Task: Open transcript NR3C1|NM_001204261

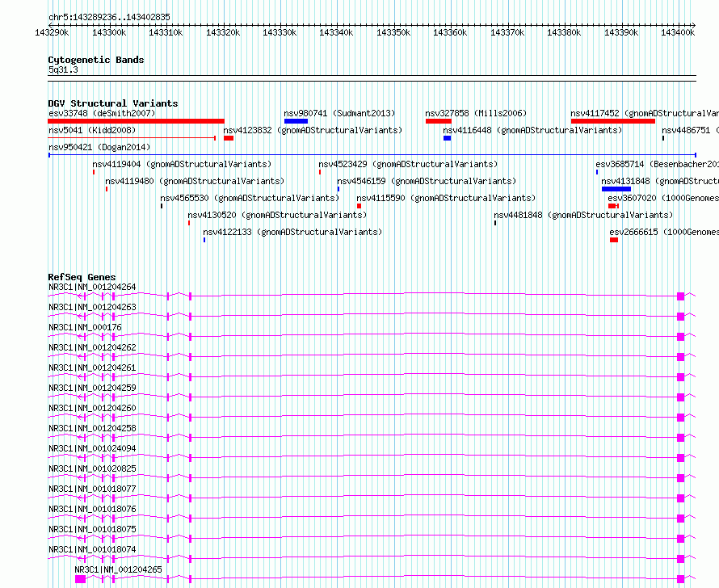Action: (92, 367)
